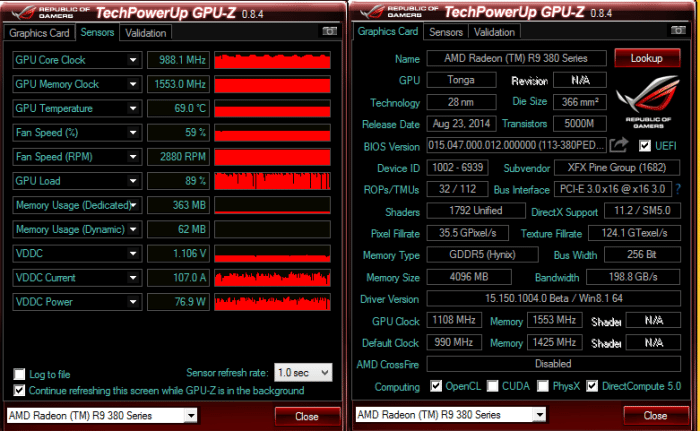Switch to Graphics Card tab in left window

[39, 33]
